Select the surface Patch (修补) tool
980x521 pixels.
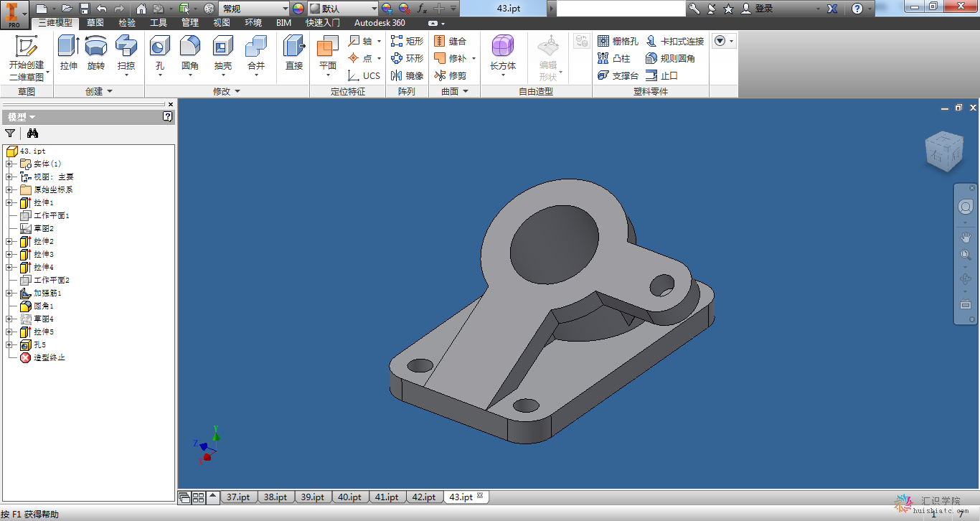[451, 58]
